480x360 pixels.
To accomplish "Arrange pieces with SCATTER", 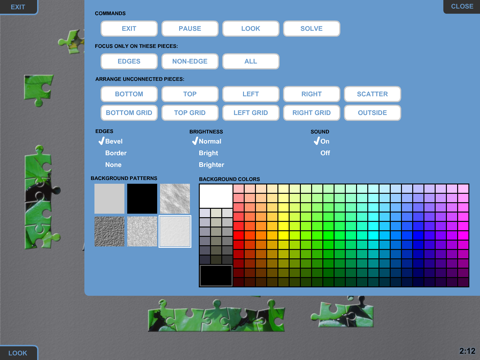I will (x=372, y=94).
